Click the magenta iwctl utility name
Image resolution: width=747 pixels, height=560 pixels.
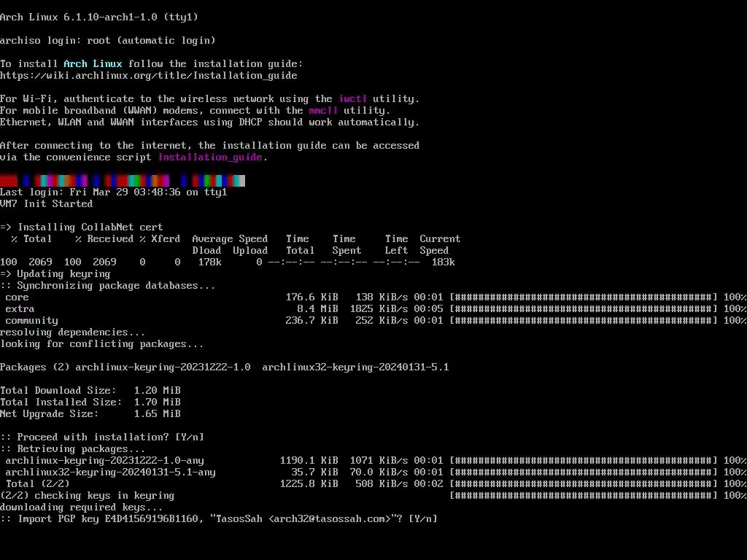[x=352, y=98]
